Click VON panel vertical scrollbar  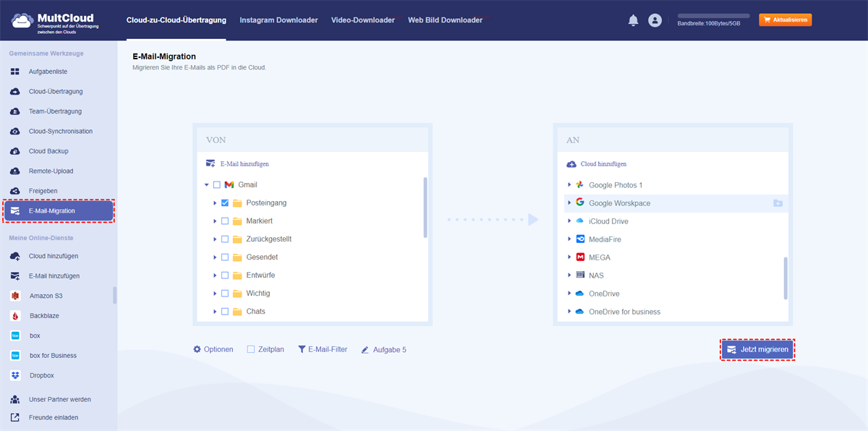click(425, 208)
